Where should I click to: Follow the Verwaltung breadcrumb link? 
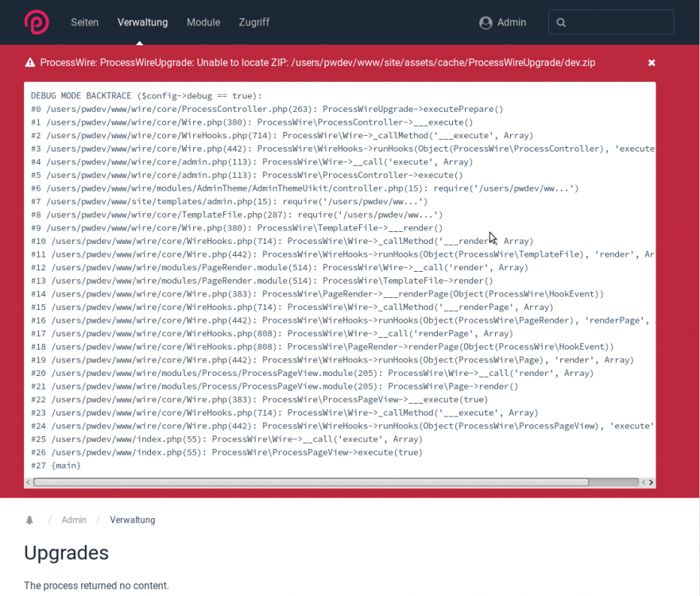[x=133, y=520]
